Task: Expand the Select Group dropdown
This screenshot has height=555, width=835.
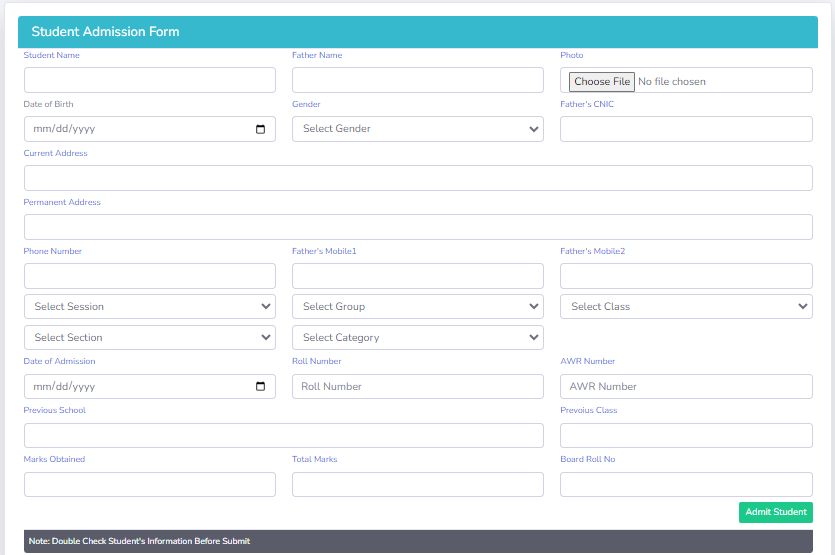Action: pos(417,307)
